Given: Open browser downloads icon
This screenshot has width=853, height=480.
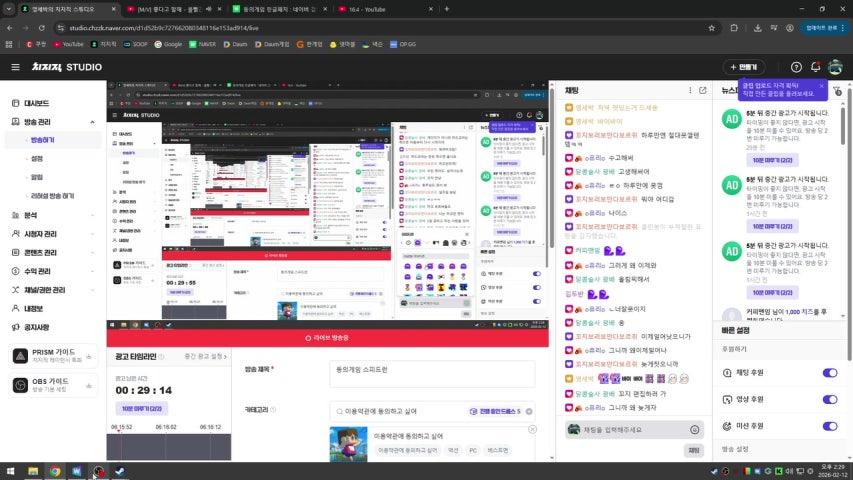Looking at the screenshot, I should (757, 28).
